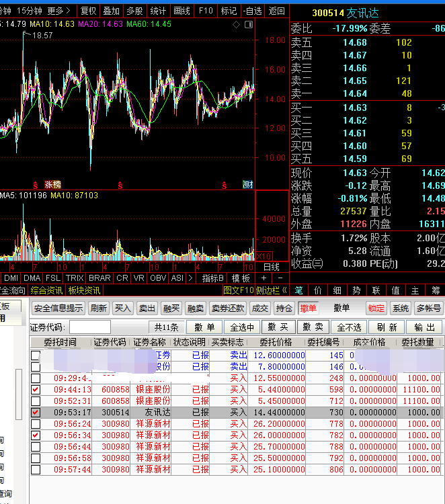Open 统计 statistics

coord(158,11)
